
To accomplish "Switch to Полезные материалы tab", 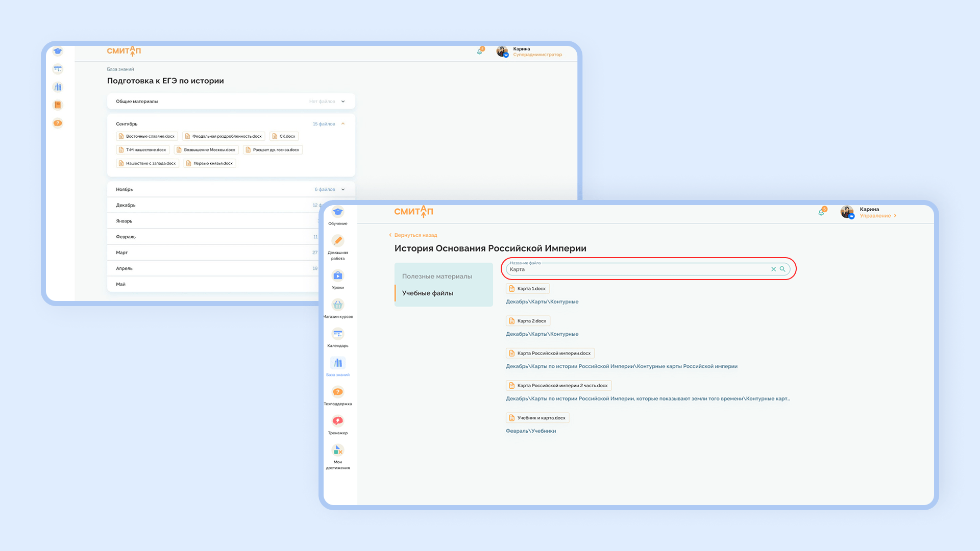I will (x=437, y=277).
